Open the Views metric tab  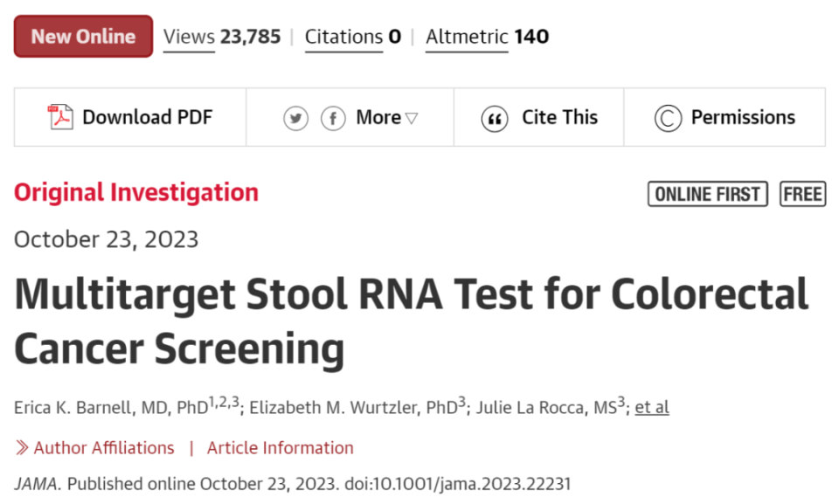point(222,37)
